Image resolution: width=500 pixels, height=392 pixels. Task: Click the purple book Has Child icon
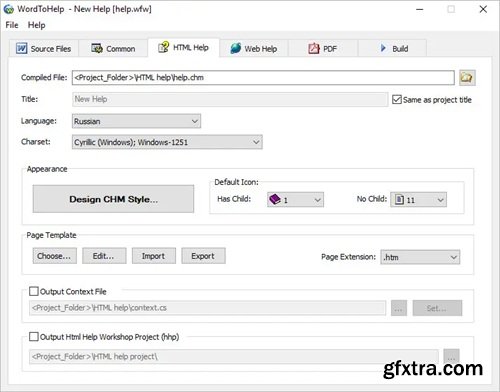tap(275, 199)
